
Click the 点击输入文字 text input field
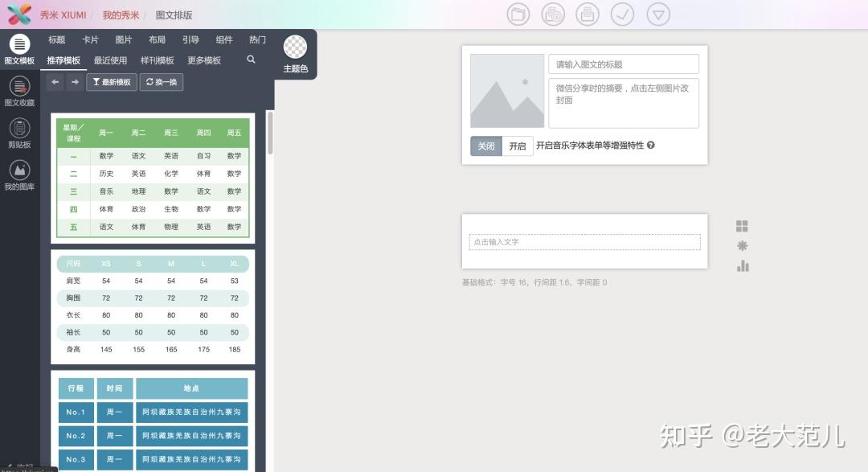584,242
